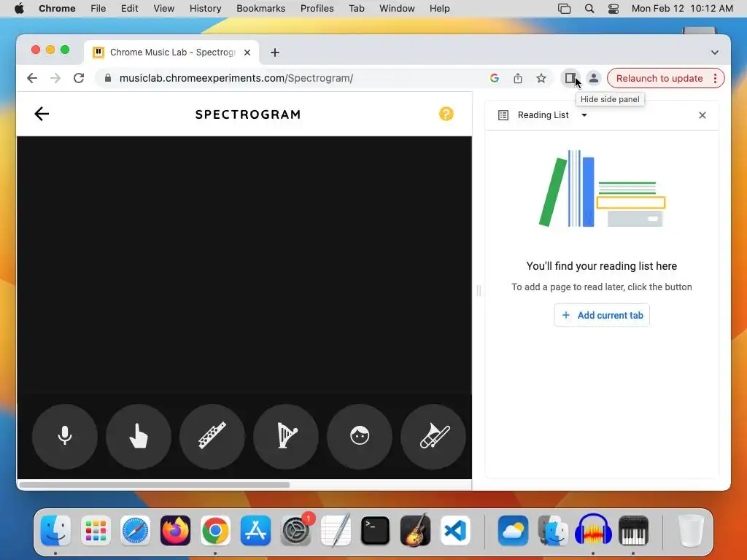Click Relaunch to update button

(x=659, y=79)
